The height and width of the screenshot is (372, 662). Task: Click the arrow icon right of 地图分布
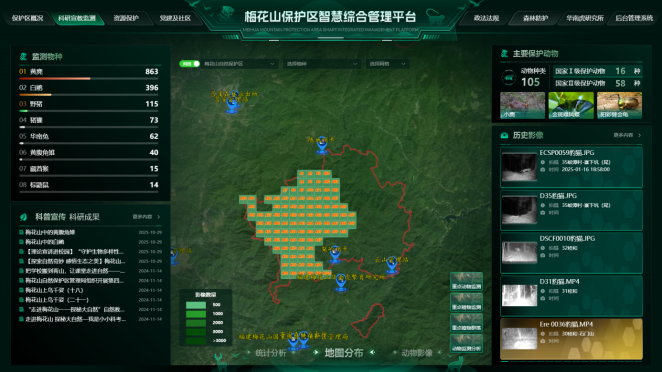pyautogui.click(x=372, y=353)
